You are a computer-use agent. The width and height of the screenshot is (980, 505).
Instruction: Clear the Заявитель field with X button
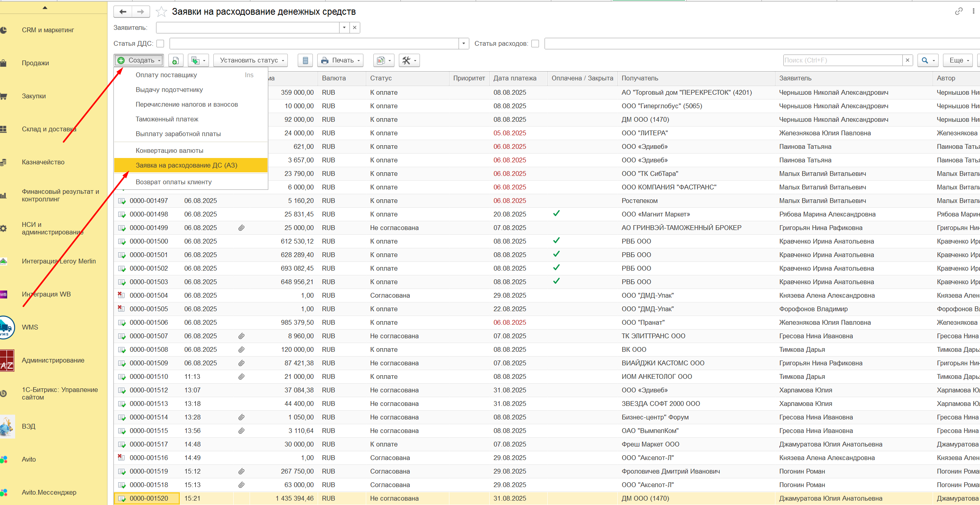pyautogui.click(x=354, y=27)
